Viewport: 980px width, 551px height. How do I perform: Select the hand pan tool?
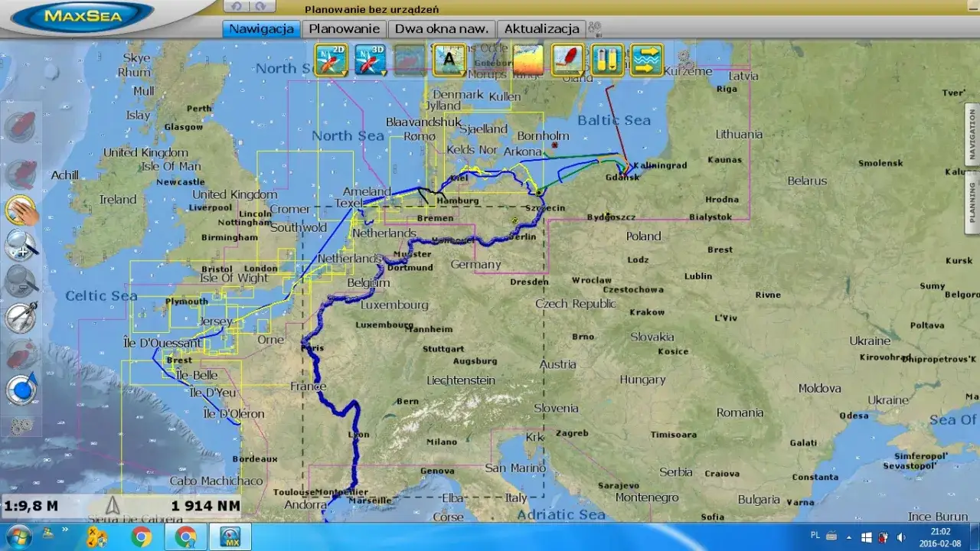coord(21,210)
